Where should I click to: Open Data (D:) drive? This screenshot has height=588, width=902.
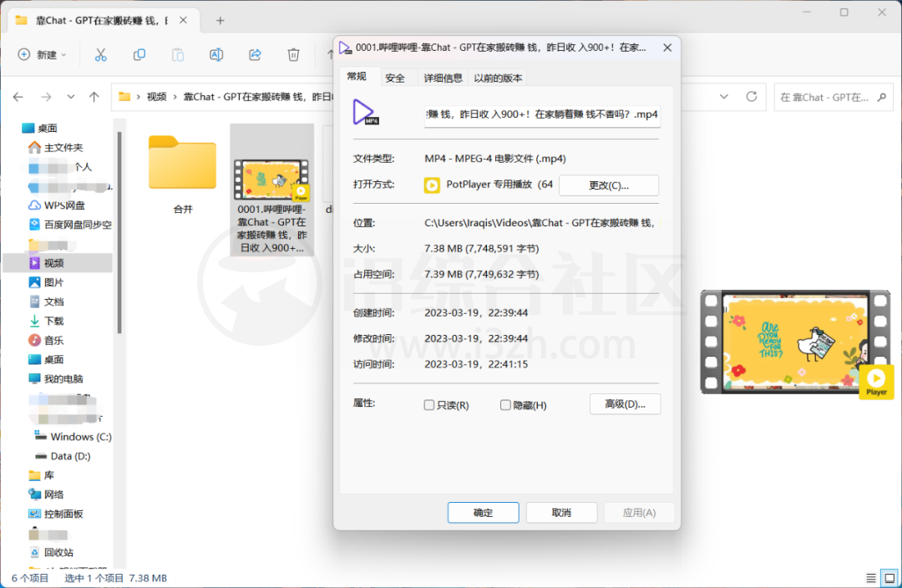[63, 456]
